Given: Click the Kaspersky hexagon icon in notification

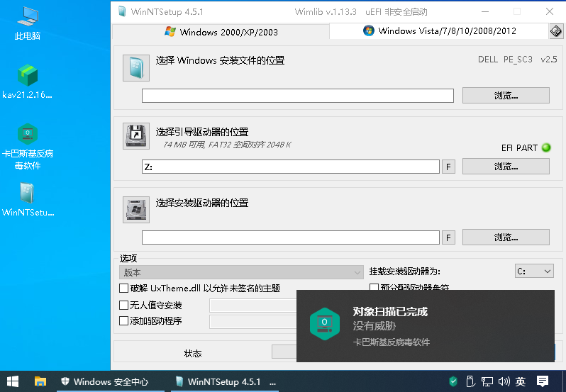Looking at the screenshot, I should click(x=325, y=324).
